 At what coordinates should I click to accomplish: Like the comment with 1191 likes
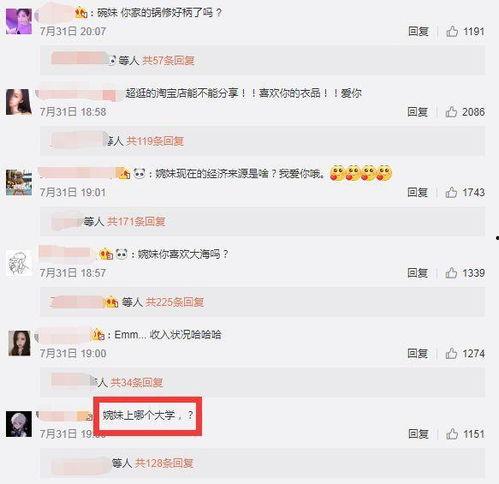tap(452, 31)
